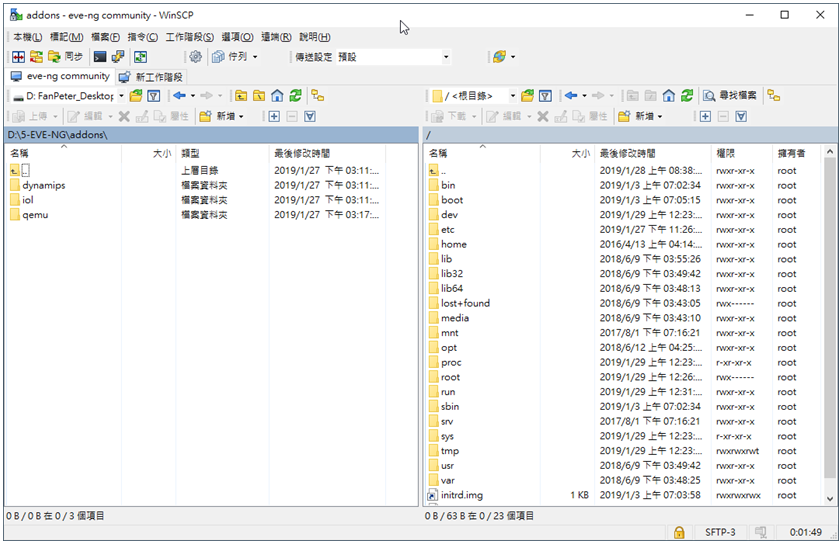Open the 選項(O) menu
Screen dimensions: 839x545
pos(238,37)
